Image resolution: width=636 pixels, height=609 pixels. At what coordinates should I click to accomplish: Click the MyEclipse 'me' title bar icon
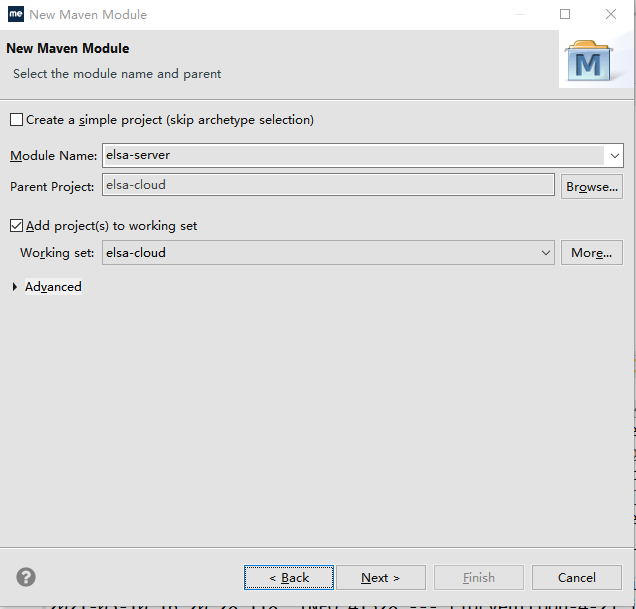pos(16,14)
